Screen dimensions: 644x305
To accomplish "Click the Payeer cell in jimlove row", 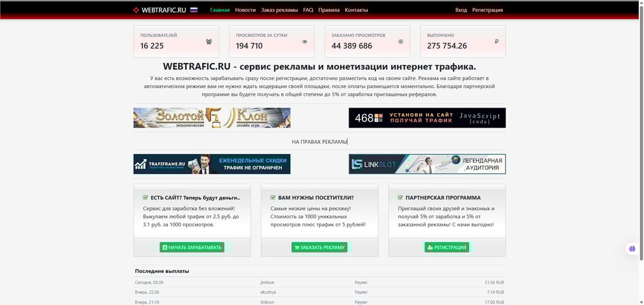I will click(361, 282).
